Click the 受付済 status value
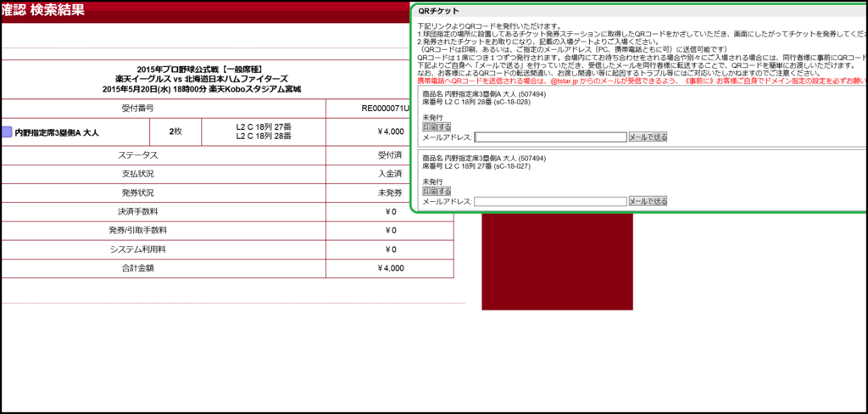Image resolution: width=868 pixels, height=414 pixels. point(390,155)
